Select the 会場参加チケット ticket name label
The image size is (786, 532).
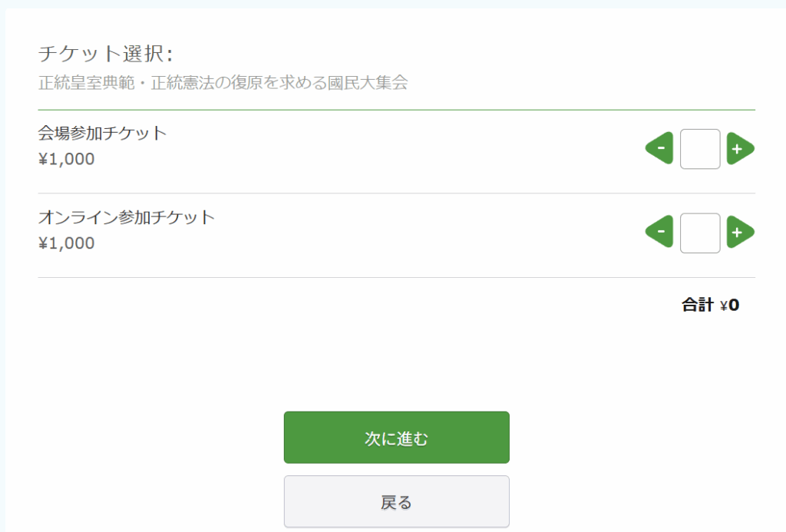pos(102,133)
